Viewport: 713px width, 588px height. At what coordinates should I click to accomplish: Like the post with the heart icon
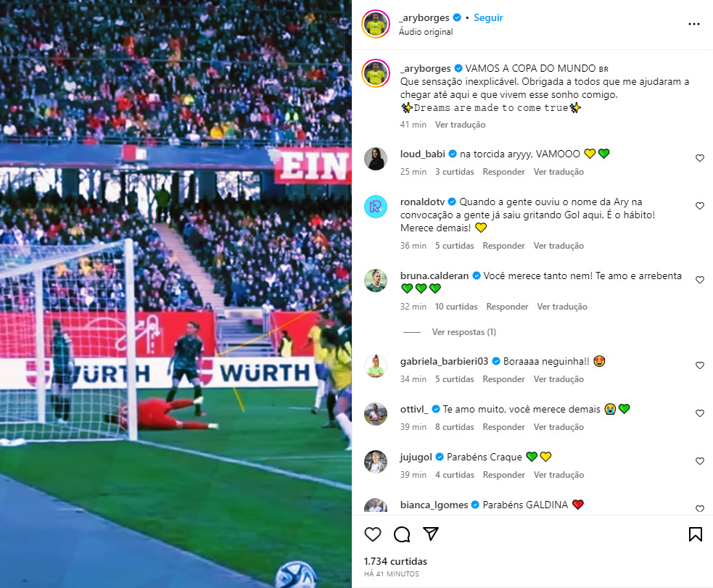372,534
